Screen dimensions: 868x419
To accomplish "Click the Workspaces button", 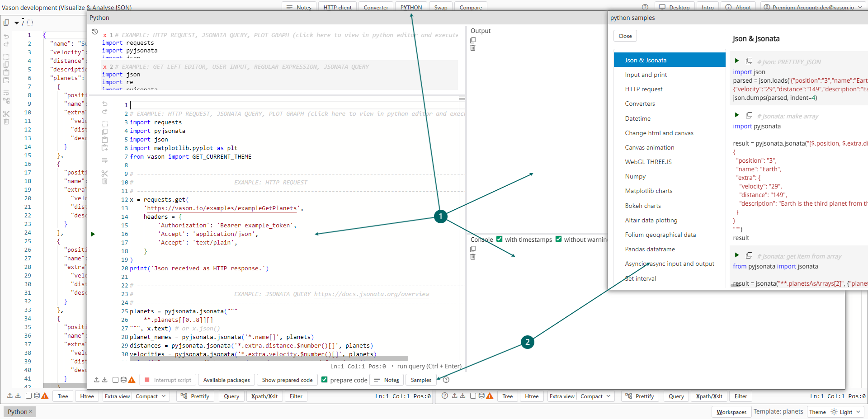I will pos(731,412).
